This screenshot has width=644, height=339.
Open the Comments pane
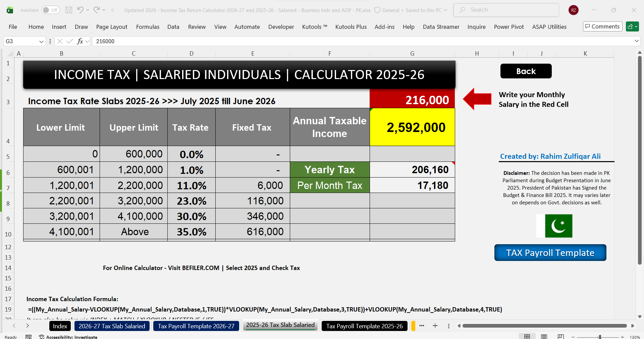pos(602,26)
